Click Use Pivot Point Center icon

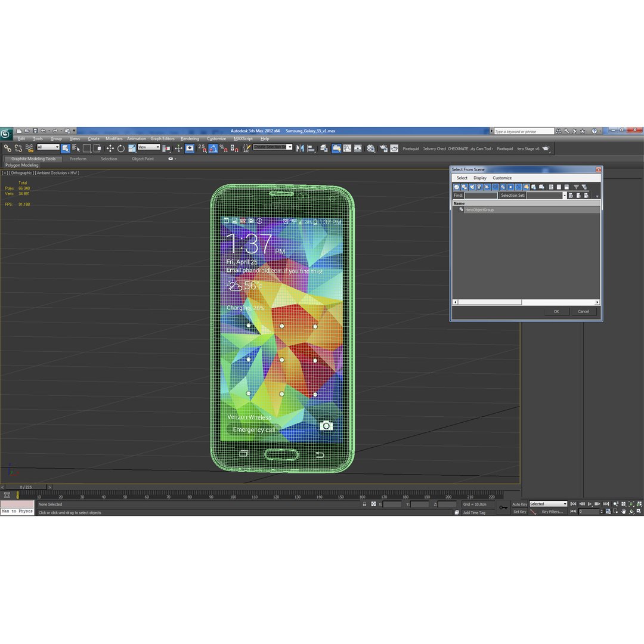pyautogui.click(x=166, y=148)
